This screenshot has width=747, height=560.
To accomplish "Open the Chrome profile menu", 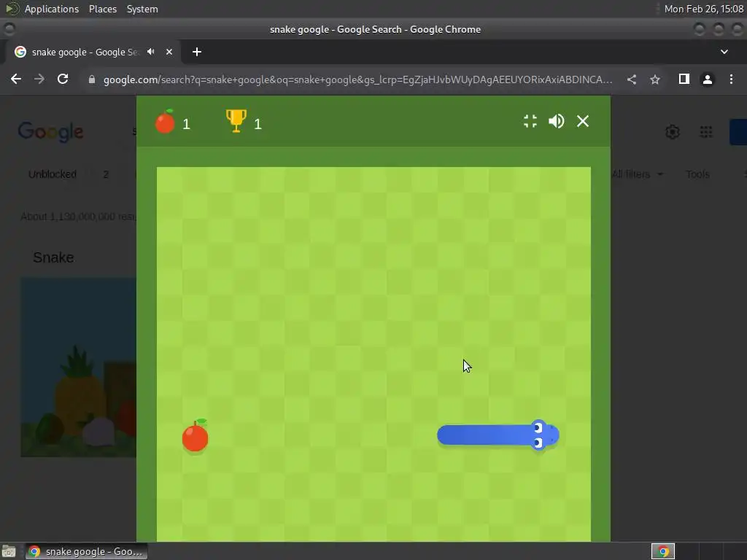I will pos(708,79).
